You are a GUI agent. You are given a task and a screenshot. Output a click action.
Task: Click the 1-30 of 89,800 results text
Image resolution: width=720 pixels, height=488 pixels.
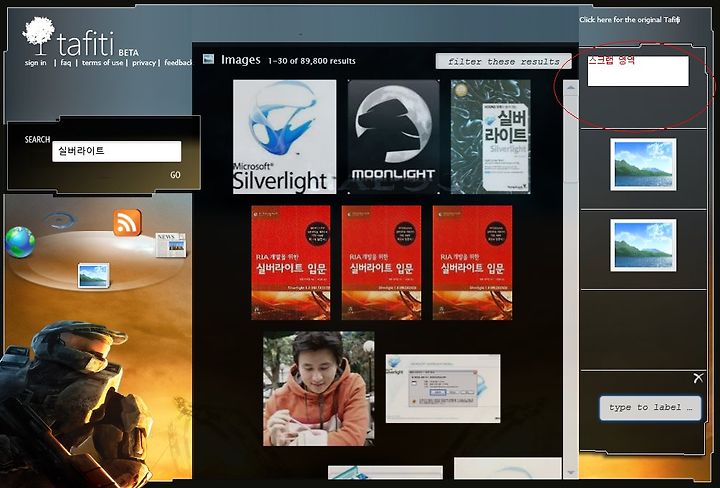[312, 61]
